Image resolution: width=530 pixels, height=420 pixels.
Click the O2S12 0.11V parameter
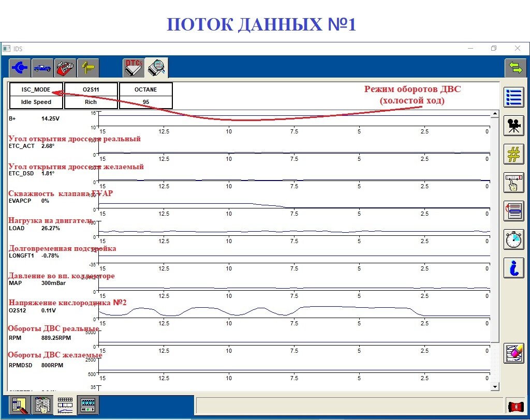click(x=33, y=310)
